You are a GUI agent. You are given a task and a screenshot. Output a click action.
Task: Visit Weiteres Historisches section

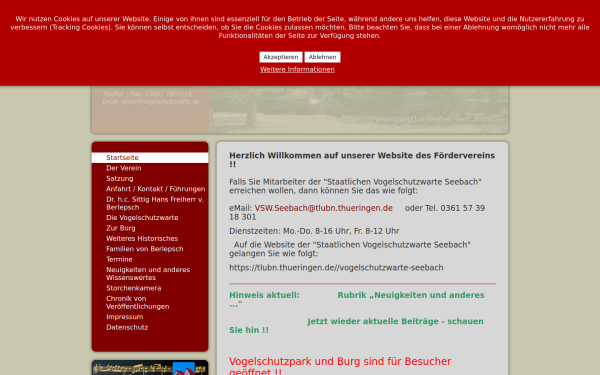click(x=142, y=238)
